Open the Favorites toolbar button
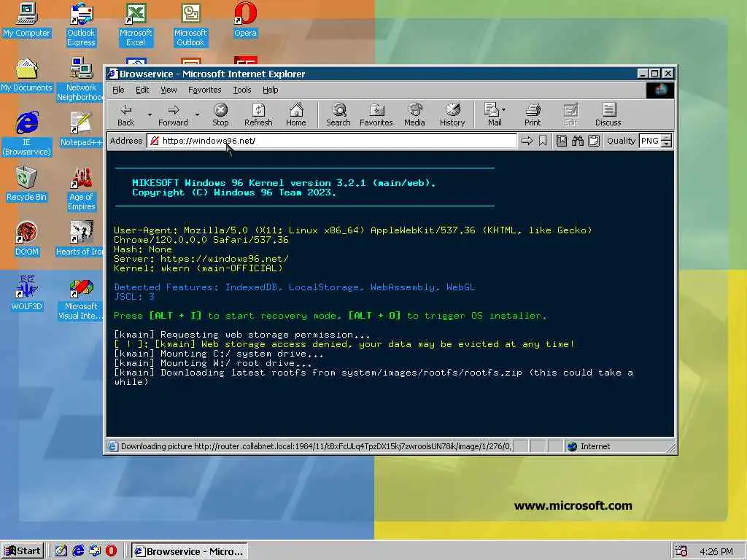This screenshot has width=747, height=560. [376, 115]
